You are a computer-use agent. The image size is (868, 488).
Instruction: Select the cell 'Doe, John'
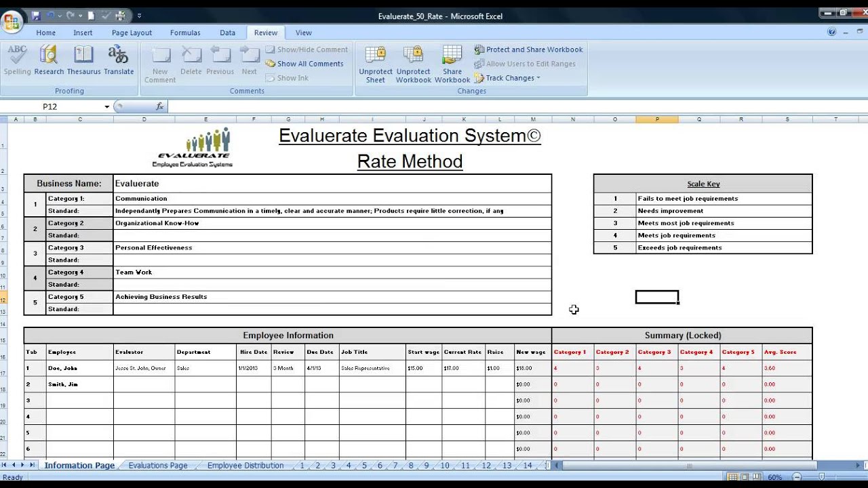[79, 368]
